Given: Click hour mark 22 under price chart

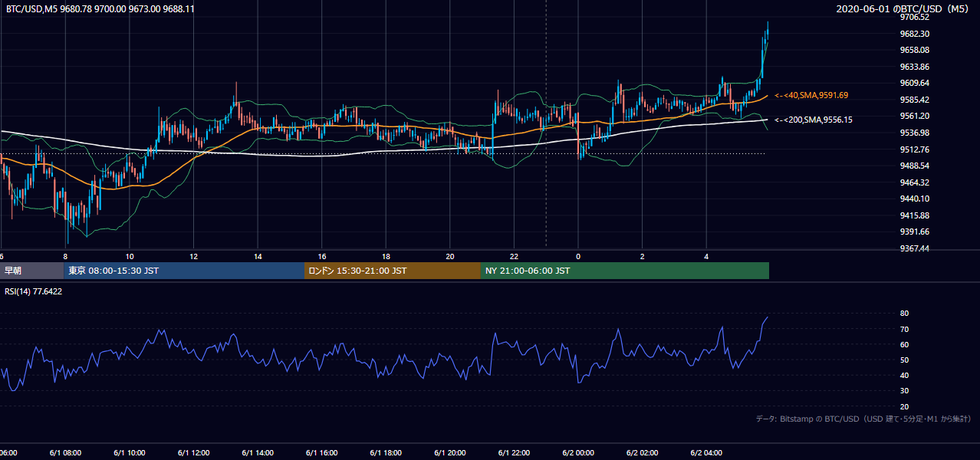Looking at the screenshot, I should click(514, 256).
